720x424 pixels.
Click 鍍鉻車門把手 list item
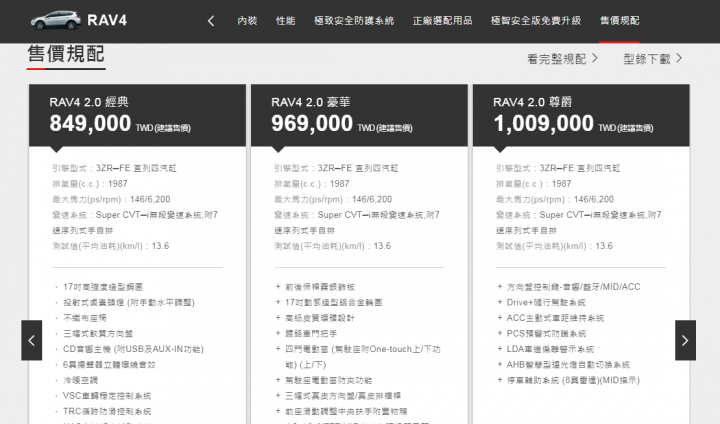coord(311,334)
